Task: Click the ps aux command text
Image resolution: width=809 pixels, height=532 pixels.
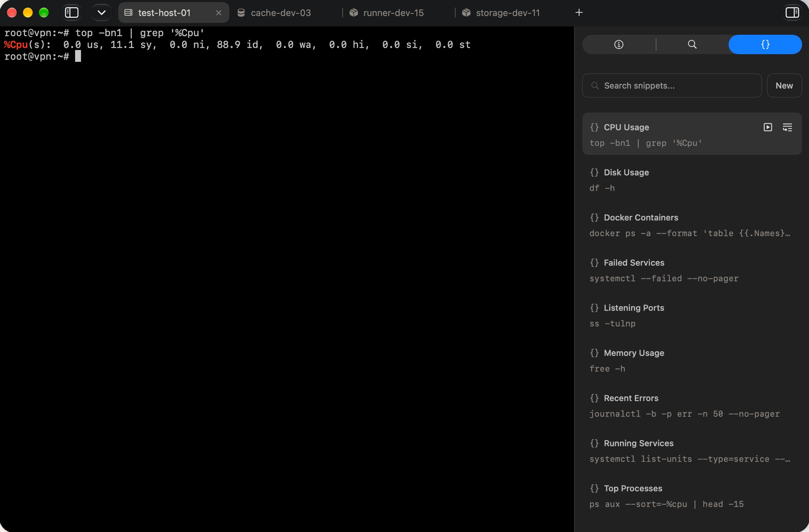Action: coord(666,504)
